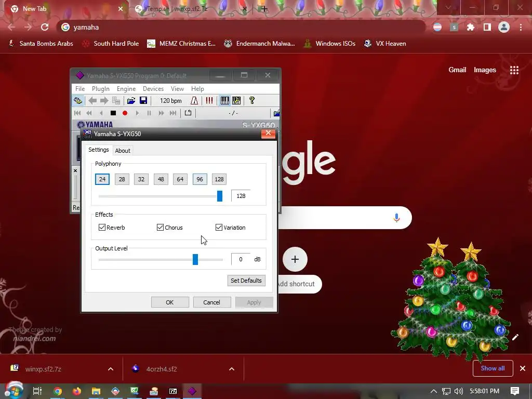This screenshot has height=399, width=532.
Task: Open Chrome three-dot menu
Action: click(x=521, y=27)
